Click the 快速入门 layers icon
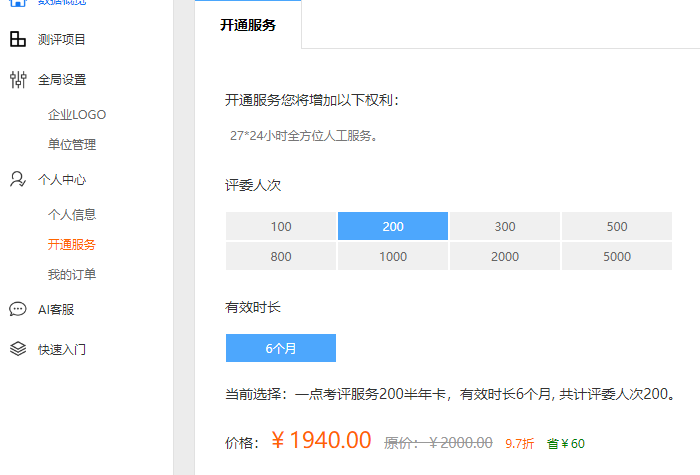Viewport: 700px width, 475px height. (18, 349)
